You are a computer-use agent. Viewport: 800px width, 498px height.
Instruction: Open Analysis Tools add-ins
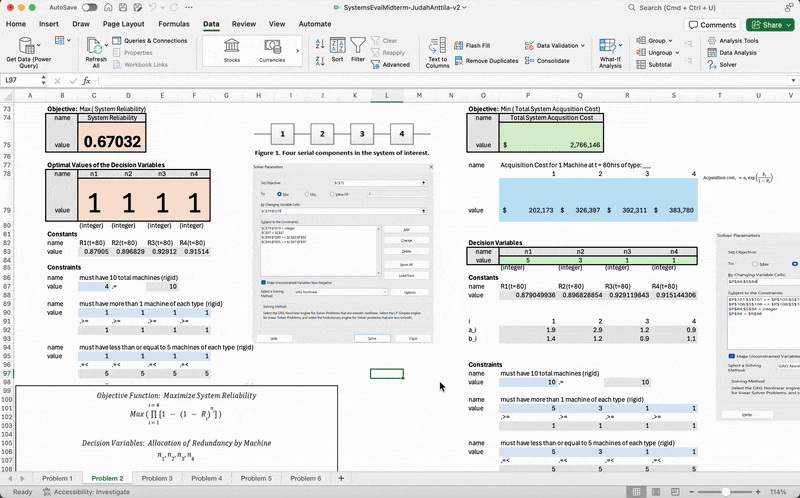tap(733, 40)
